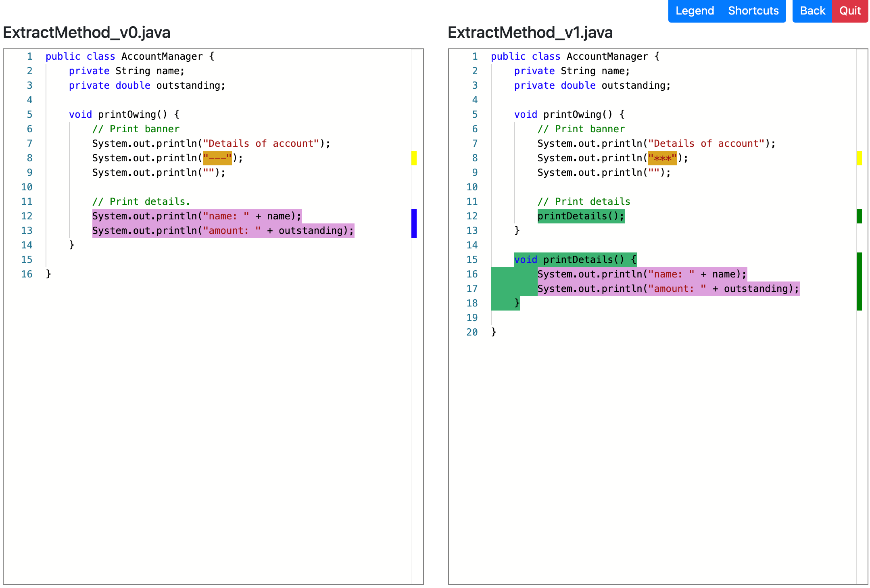This screenshot has height=588, width=870.
Task: Open the Legend button
Action: click(694, 11)
